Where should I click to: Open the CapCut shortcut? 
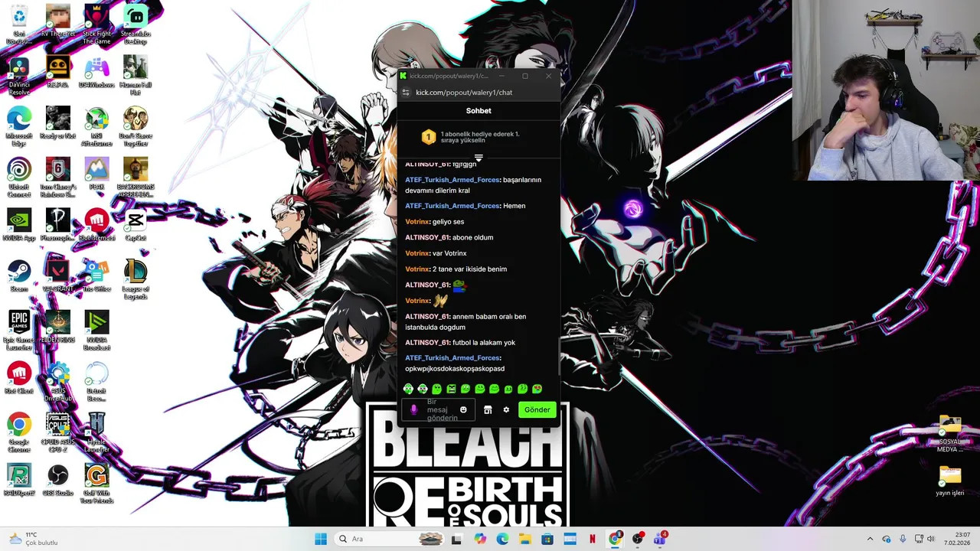pyautogui.click(x=136, y=225)
